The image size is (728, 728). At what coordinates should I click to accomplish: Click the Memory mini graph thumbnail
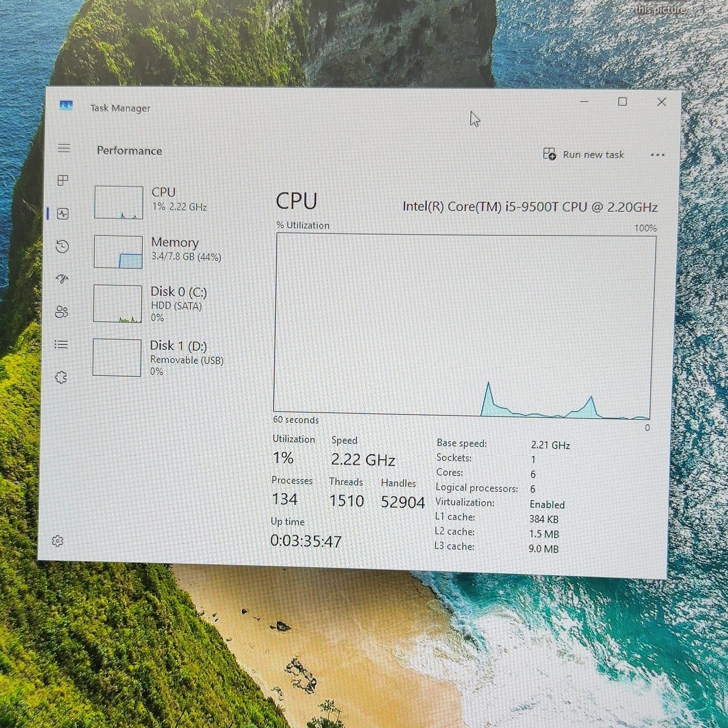(118, 252)
